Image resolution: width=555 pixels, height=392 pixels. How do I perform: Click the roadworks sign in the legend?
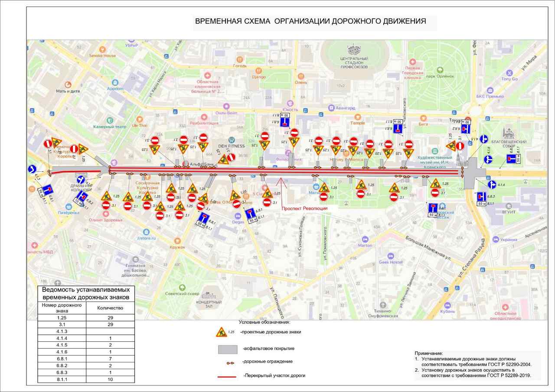[222, 332]
